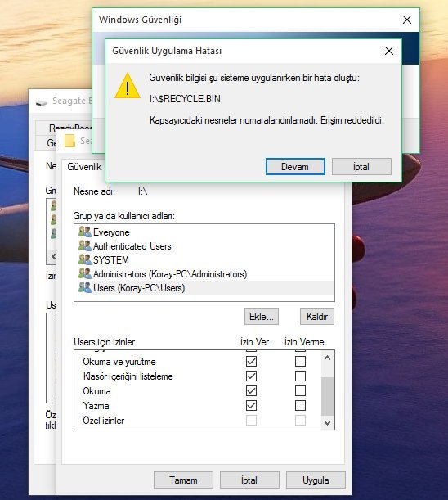Viewport: 448px width, 500px height.
Task: Select the SYSTEM group icon
Action: tap(85, 259)
